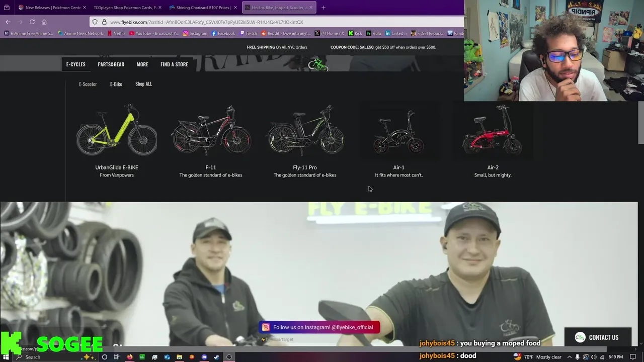This screenshot has height=362, width=644.
Task: Open the tab overview icon beside the first tab
Action: point(7,8)
